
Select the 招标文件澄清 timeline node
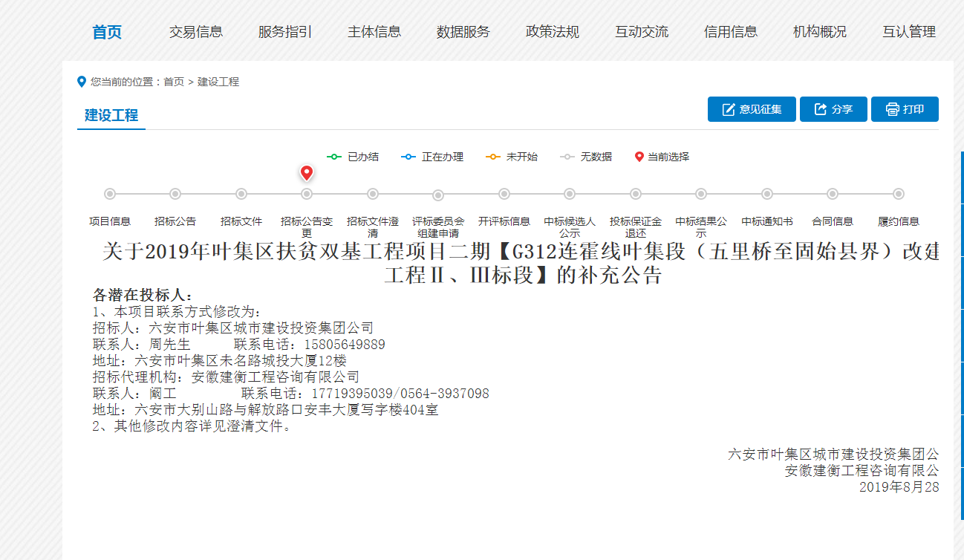(373, 194)
